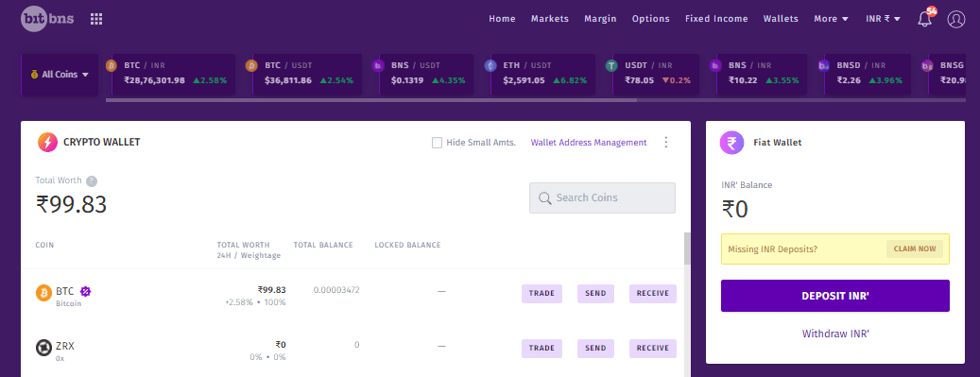
Task: Open the Wallets page
Action: pyautogui.click(x=781, y=19)
